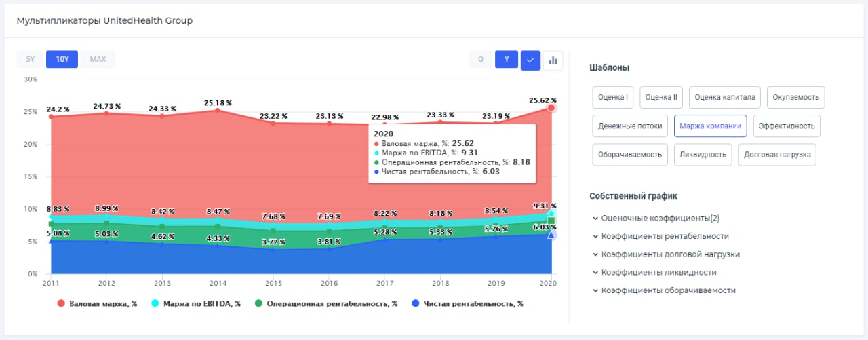Switch to the 5Y period tab

click(x=30, y=59)
